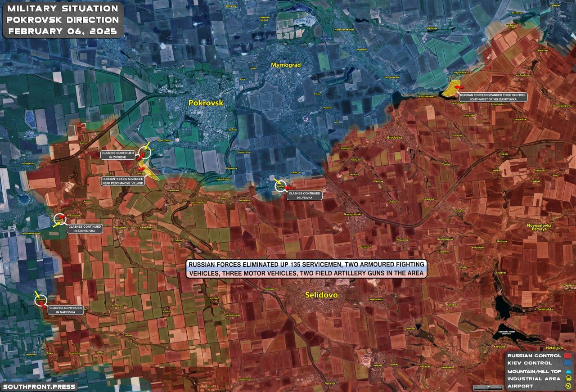Select the white clash circle at Naddivka
Screen dimensions: 576x392
coord(41,300)
